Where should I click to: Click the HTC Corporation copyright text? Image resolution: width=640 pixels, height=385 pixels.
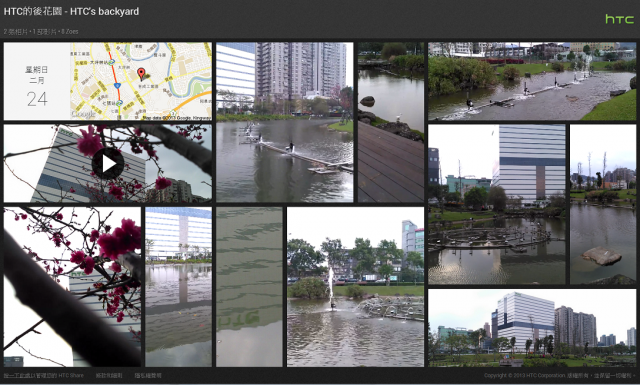point(559,375)
